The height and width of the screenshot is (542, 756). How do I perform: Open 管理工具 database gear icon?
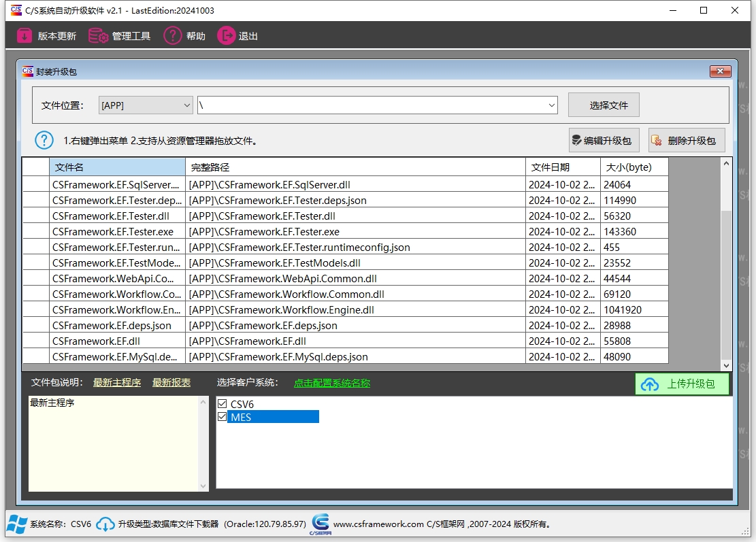(x=99, y=36)
